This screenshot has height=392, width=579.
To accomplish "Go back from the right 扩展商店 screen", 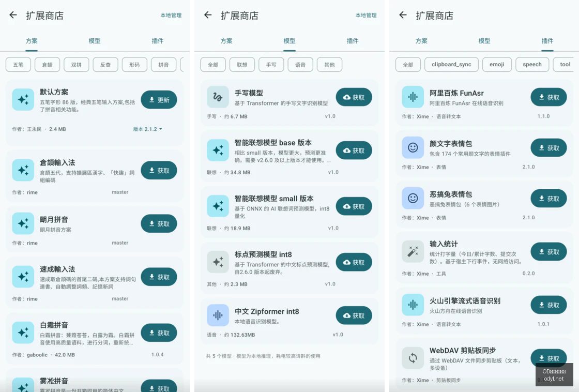I will pos(403,15).
